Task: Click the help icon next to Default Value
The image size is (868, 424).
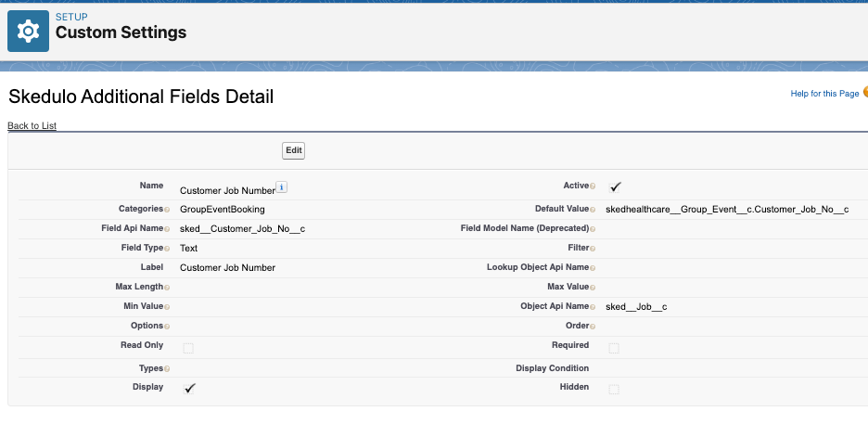Action: click(x=593, y=210)
